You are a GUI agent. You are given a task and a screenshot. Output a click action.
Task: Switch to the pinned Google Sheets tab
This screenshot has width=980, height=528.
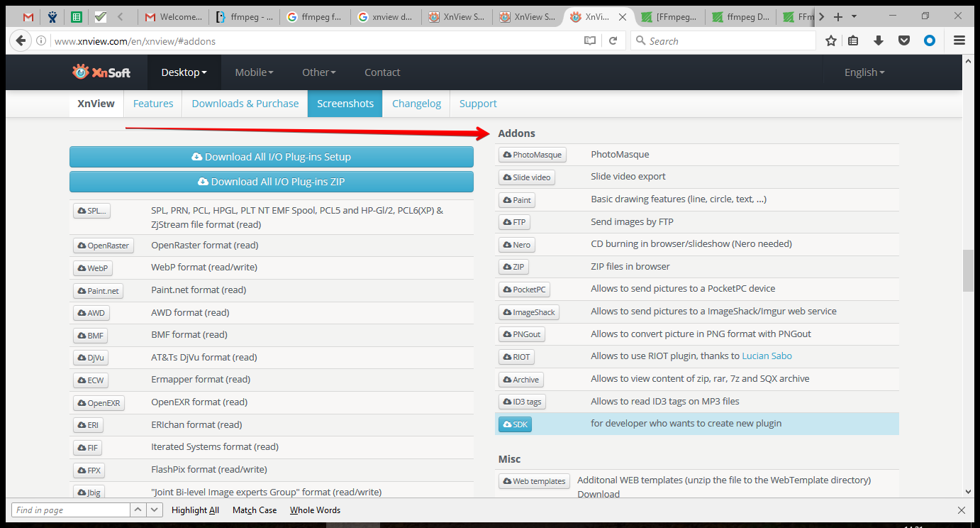77,17
